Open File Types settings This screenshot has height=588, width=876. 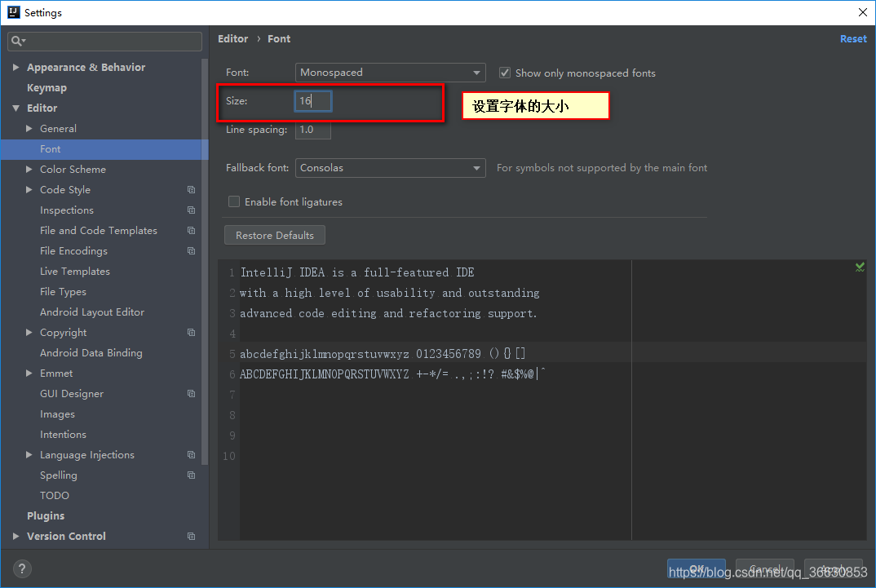(x=63, y=291)
